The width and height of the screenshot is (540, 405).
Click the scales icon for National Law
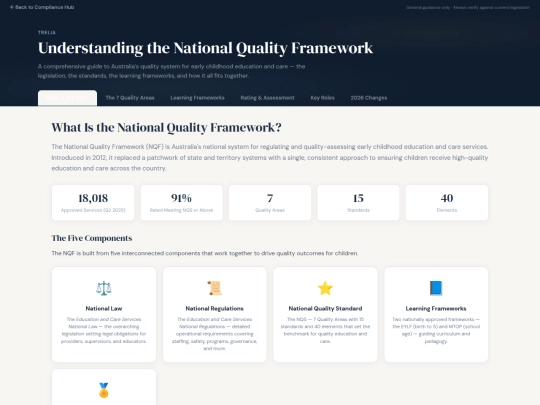tap(104, 288)
